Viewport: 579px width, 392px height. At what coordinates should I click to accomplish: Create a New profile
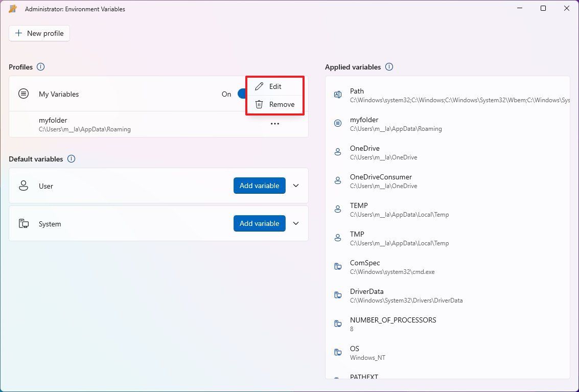[x=39, y=33]
